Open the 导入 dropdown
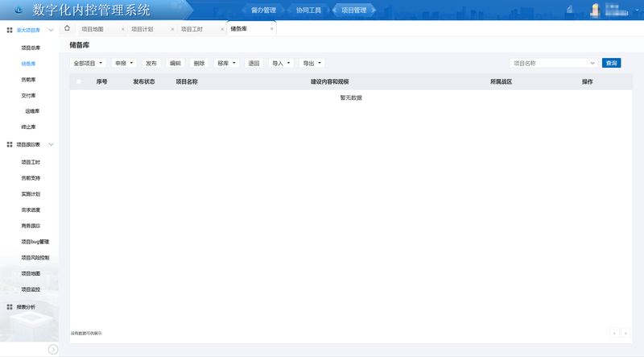This screenshot has height=357, width=644. 281,63
